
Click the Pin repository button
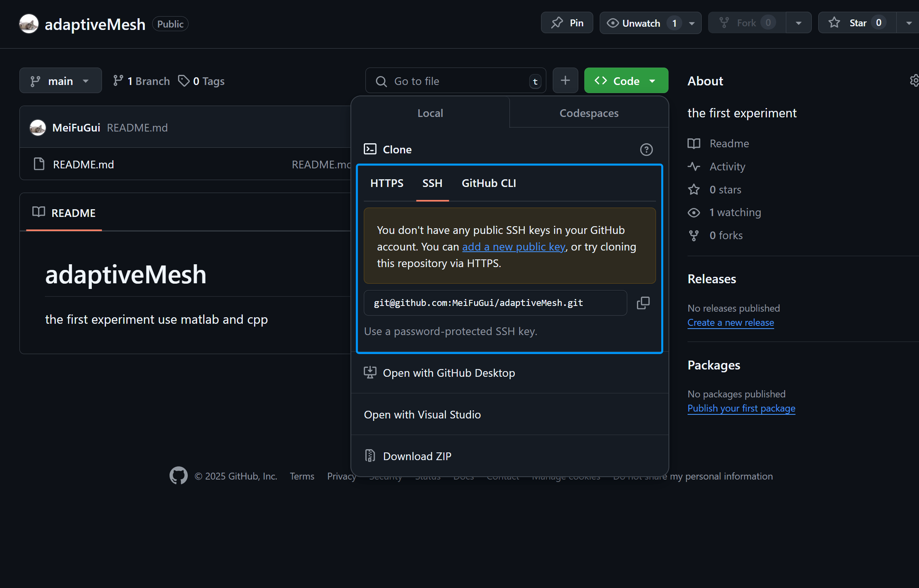click(567, 23)
